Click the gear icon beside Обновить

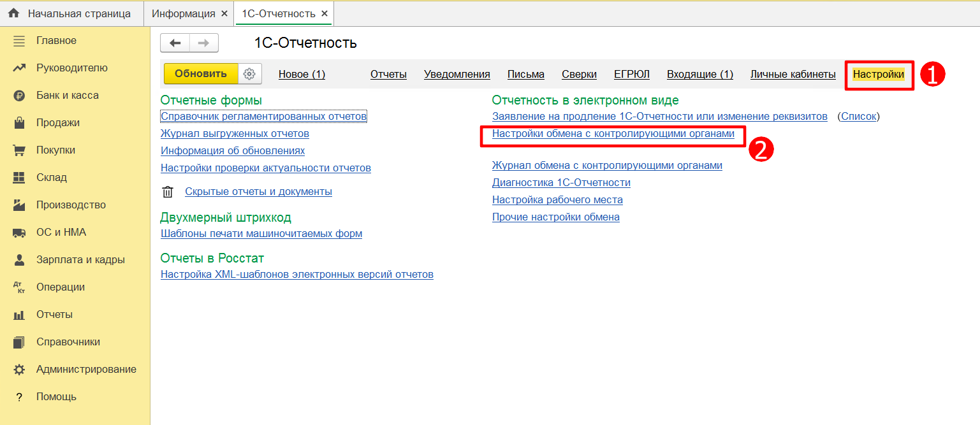pyautogui.click(x=250, y=74)
